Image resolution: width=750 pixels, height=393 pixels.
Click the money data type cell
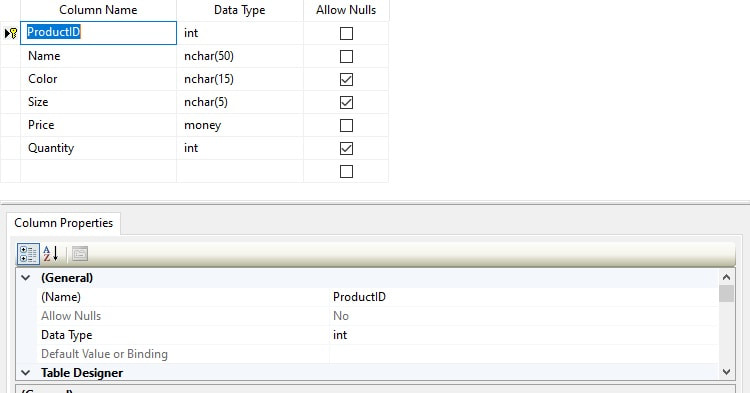click(x=240, y=125)
